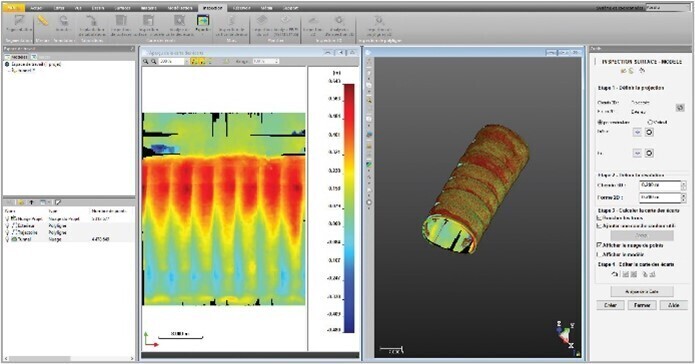Open the second dropdown arrow under Etape 1

pyautogui.click(x=637, y=153)
